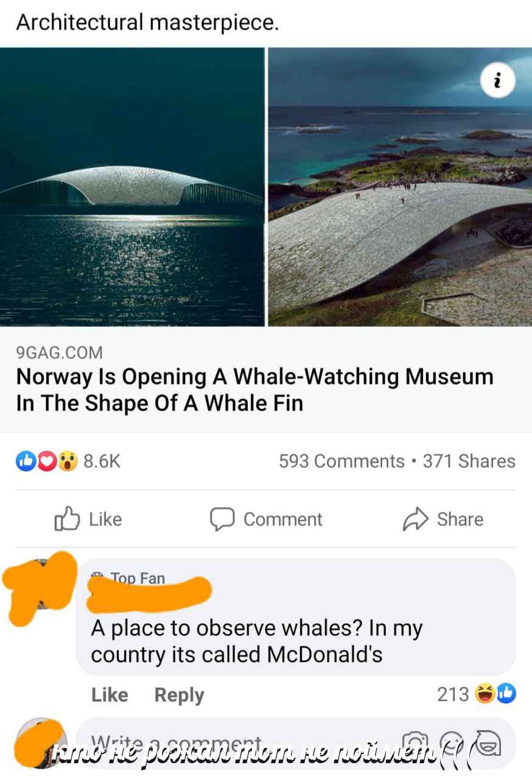Click the wow reaction emoji beside 8.6K
532x779 pixels.
[68, 461]
